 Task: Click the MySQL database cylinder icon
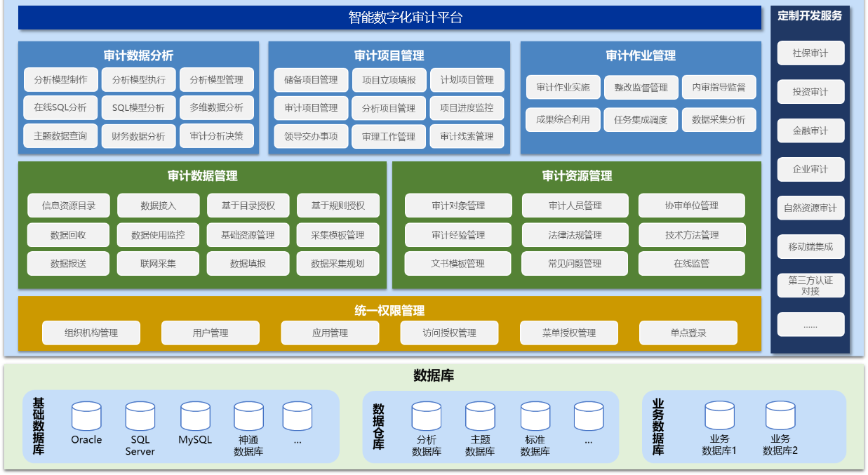195,416
